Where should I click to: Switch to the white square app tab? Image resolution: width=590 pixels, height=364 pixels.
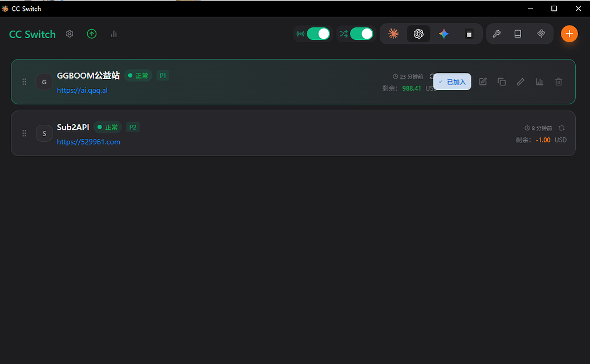click(469, 34)
